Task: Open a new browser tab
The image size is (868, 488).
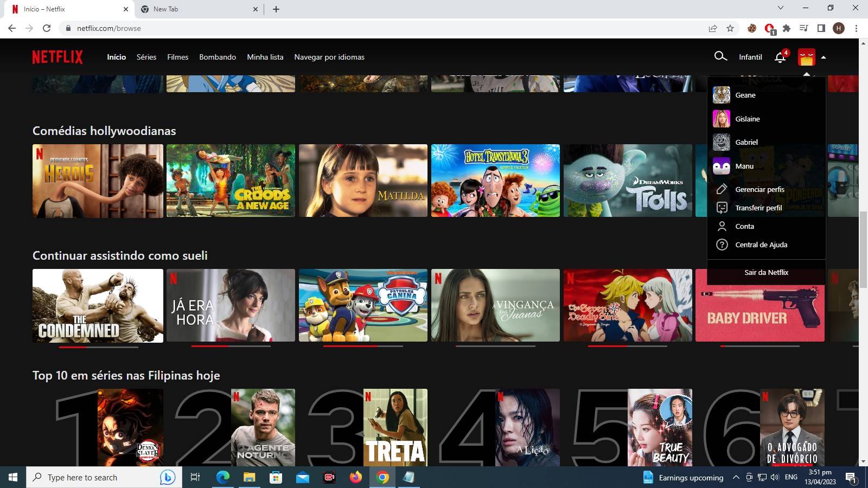Action: pos(276,9)
